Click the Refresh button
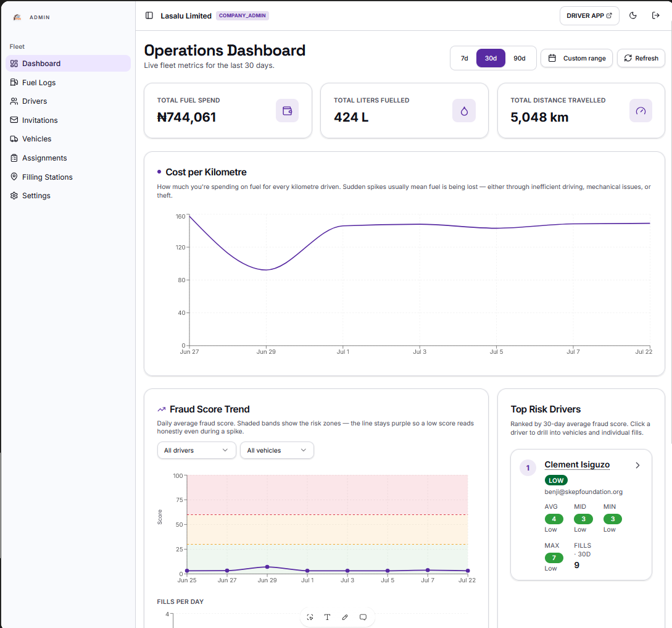The image size is (672, 628). pos(641,58)
